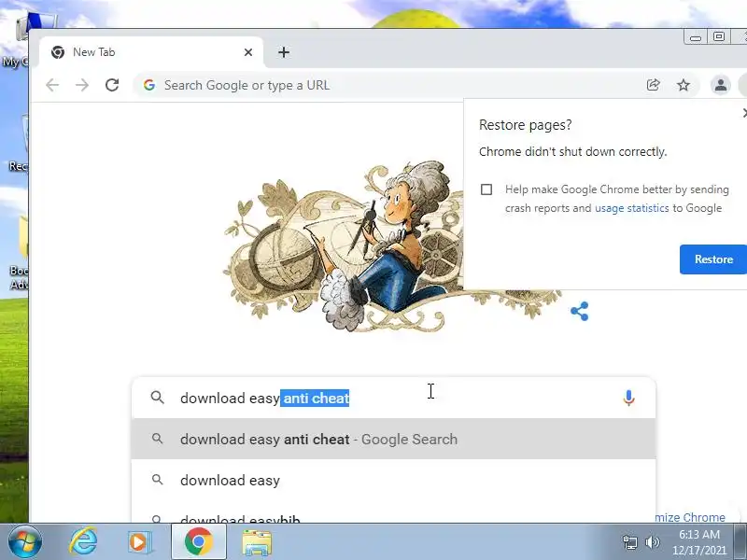Open Windows Media Player from the taskbar
The width and height of the screenshot is (747, 560).
139,542
